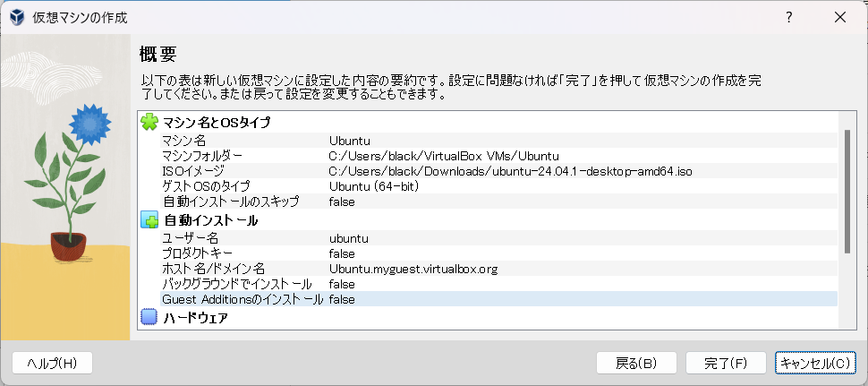The image size is (868, 386).
Task: Select the Guest Additionsのインストール row label
Action: point(243,299)
